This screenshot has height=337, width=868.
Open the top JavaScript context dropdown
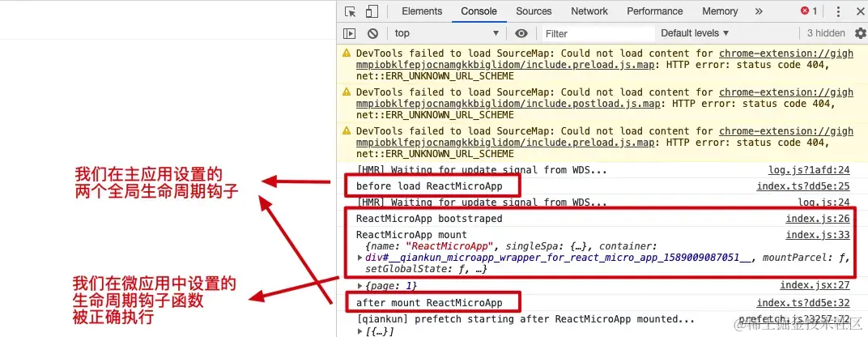(447, 33)
